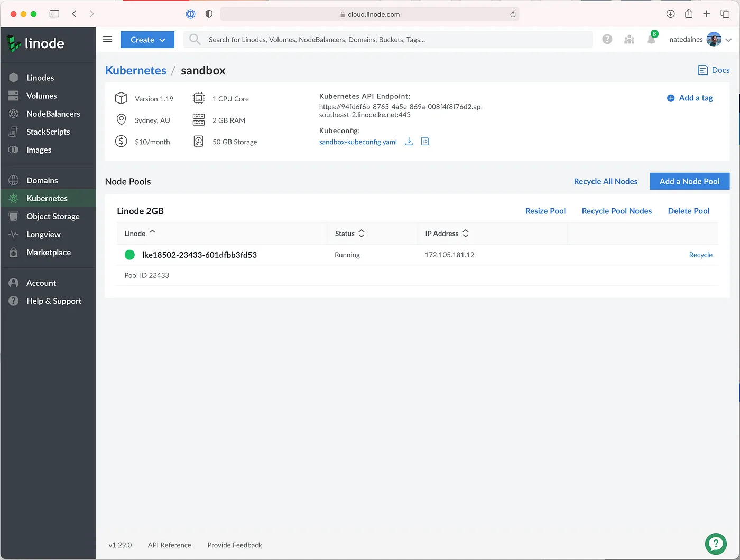740x560 pixels.
Task: Click the Version 1.19 text
Action: point(154,99)
